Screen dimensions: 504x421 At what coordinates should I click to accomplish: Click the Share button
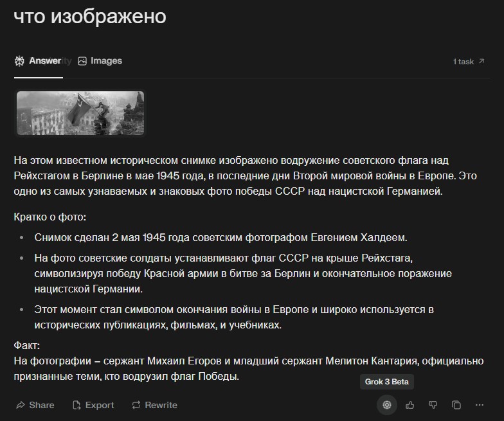[x=35, y=405]
